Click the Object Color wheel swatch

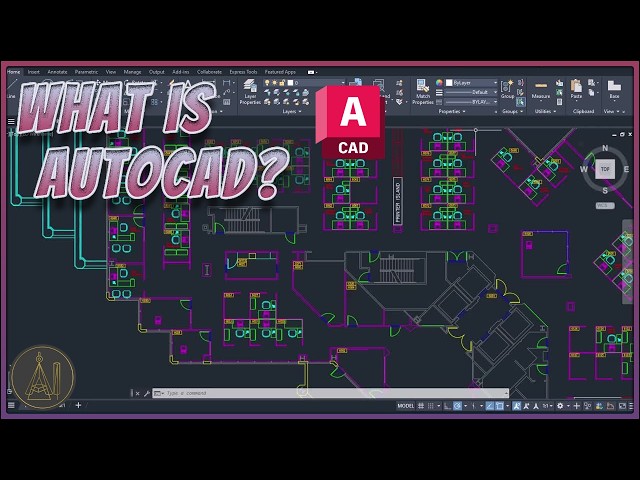tap(439, 82)
